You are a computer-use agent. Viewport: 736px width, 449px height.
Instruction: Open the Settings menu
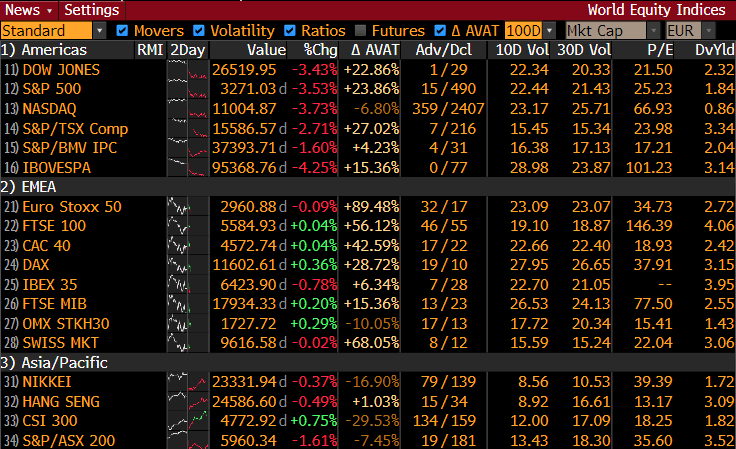click(x=92, y=10)
